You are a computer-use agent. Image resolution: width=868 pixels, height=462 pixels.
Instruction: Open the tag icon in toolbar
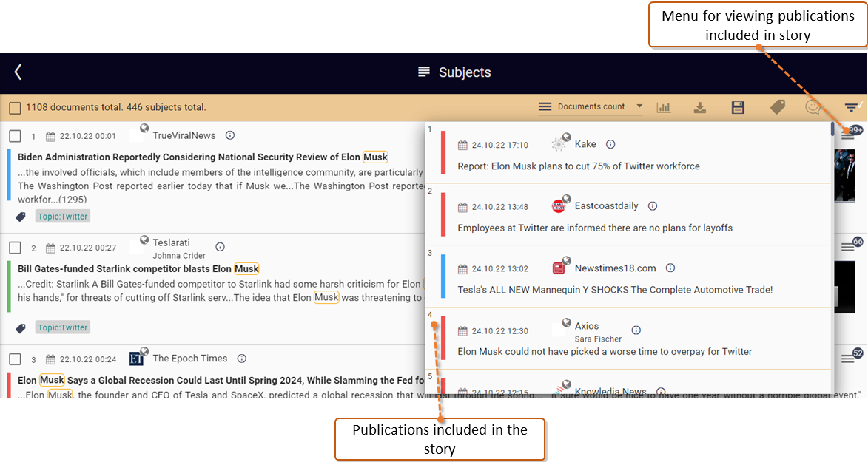[x=777, y=106]
